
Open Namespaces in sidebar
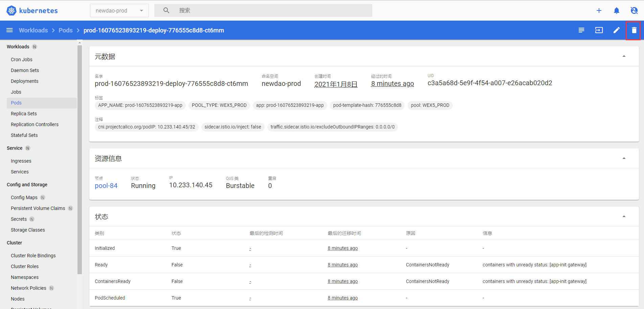(x=25, y=277)
